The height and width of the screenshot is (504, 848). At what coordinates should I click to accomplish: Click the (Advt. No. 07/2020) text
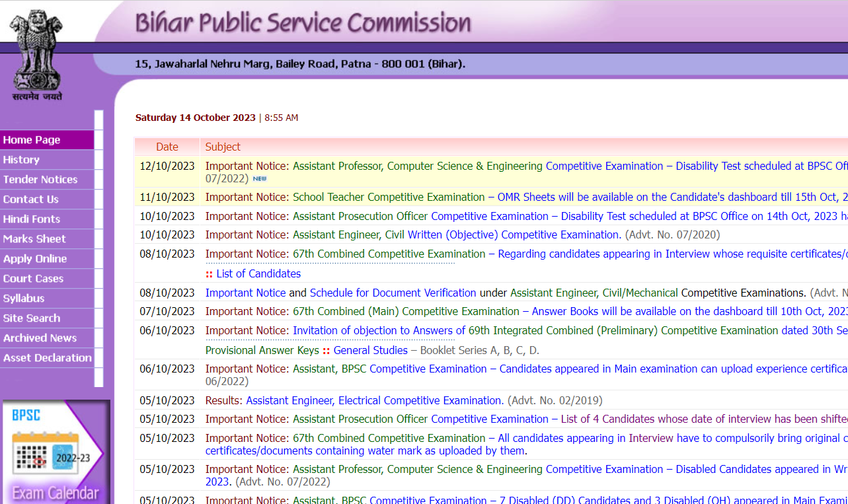pos(672,235)
